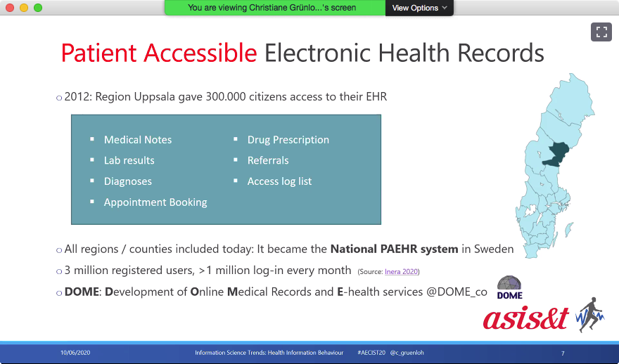Select the Access log list item
The height and width of the screenshot is (364, 619).
pos(279,181)
